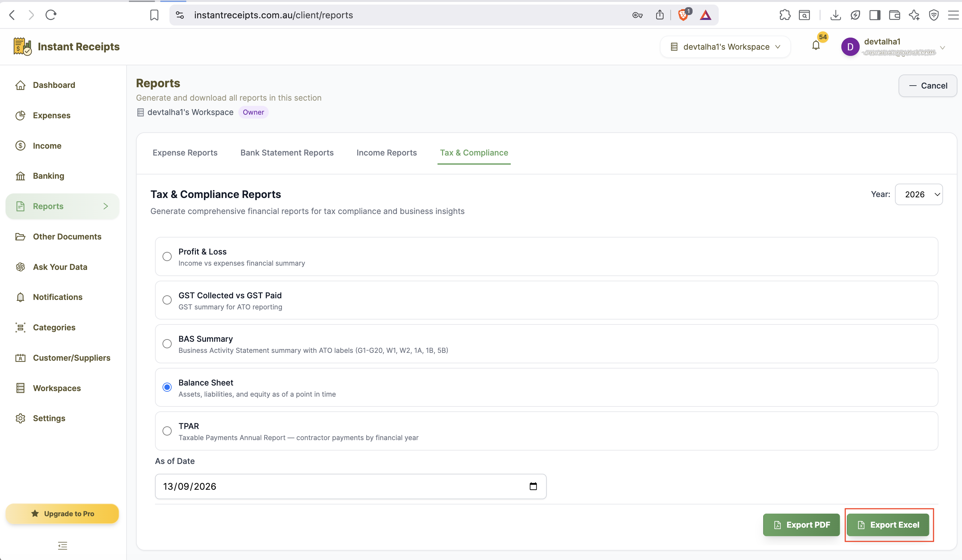Viewport: 962px width, 560px height.
Task: Open Brave Wallet icon
Action: click(894, 15)
